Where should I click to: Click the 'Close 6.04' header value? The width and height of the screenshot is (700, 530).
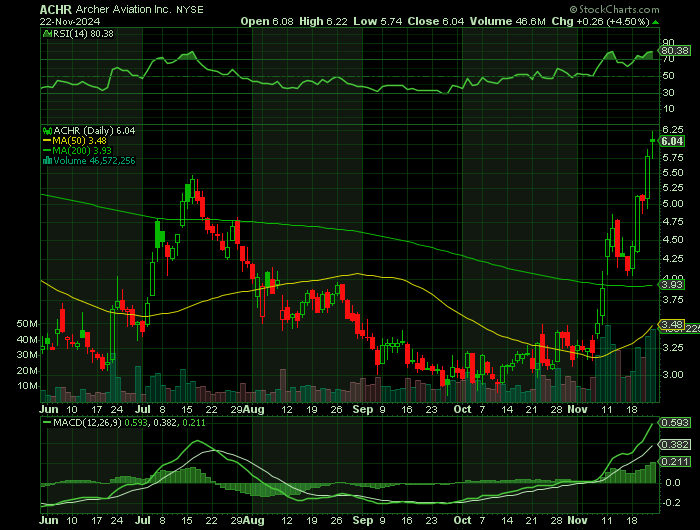(436, 21)
